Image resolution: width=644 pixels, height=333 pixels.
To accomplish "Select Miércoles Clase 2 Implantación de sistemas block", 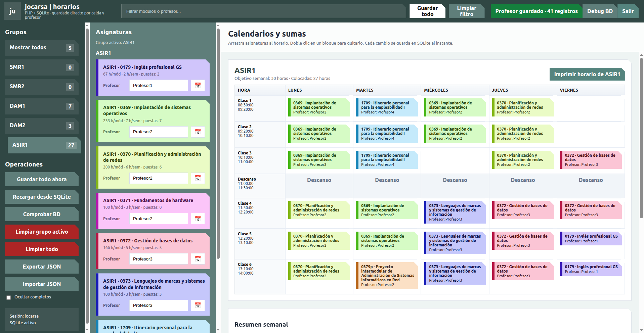I will 455,134.
